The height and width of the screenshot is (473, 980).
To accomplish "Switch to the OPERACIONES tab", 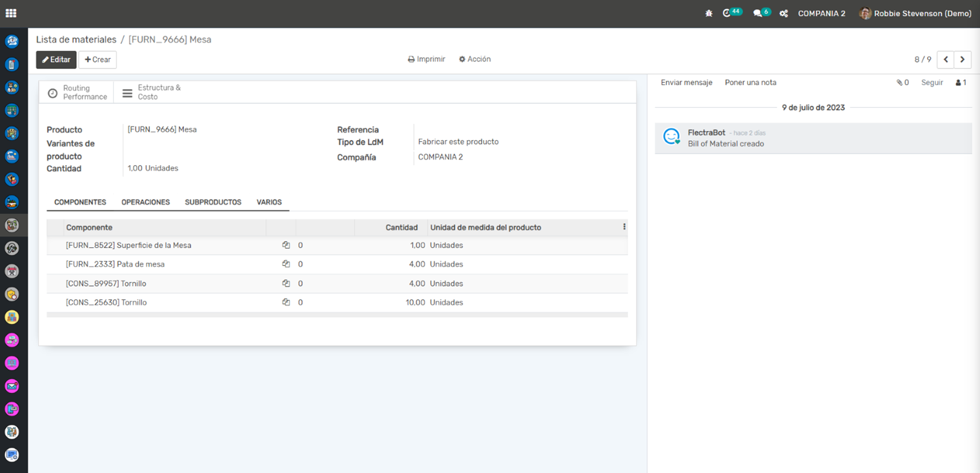I will pos(145,202).
